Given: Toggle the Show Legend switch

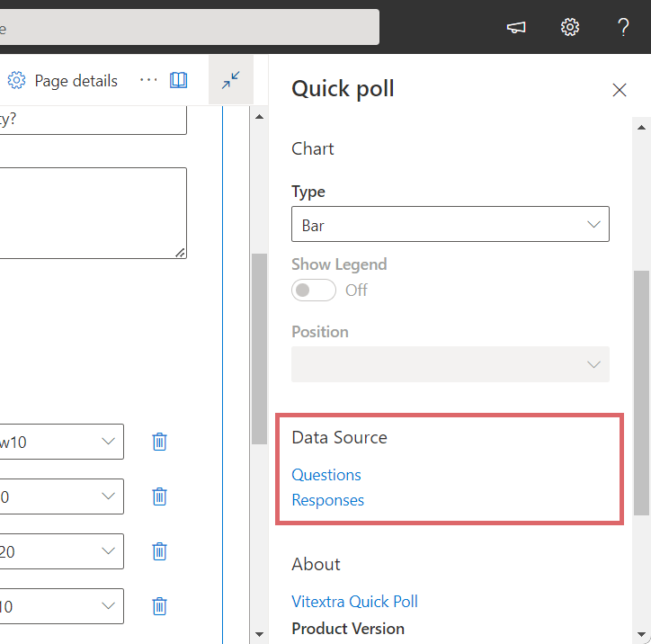Looking at the screenshot, I should pos(314,290).
